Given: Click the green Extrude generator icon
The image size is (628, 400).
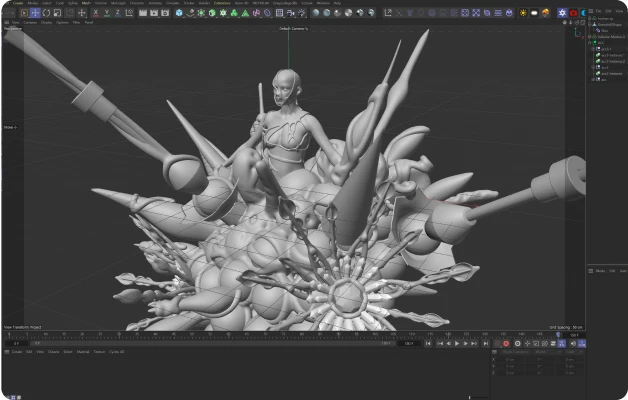Looking at the screenshot, I should point(212,13).
